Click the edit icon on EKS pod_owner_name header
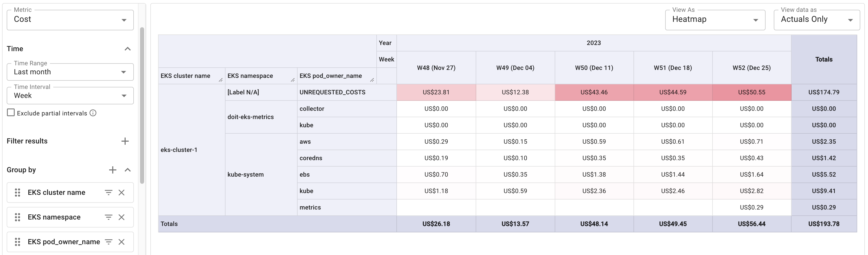Image resolution: width=868 pixels, height=255 pixels. (372, 80)
